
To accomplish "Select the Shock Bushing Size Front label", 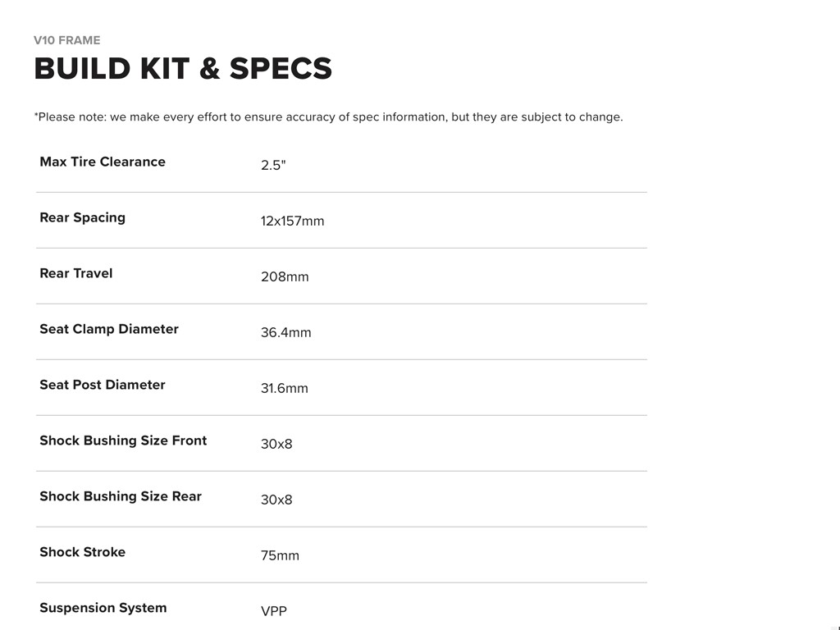I will (x=123, y=441).
